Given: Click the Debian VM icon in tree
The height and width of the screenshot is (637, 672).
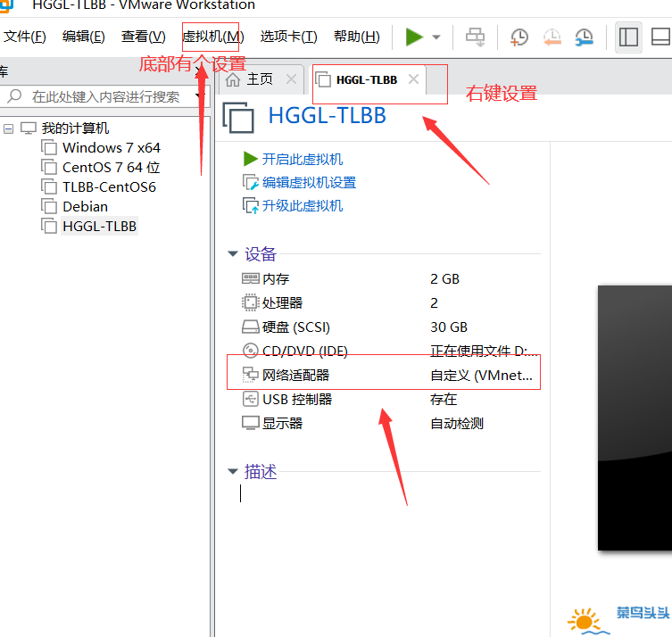Looking at the screenshot, I should (x=49, y=206).
